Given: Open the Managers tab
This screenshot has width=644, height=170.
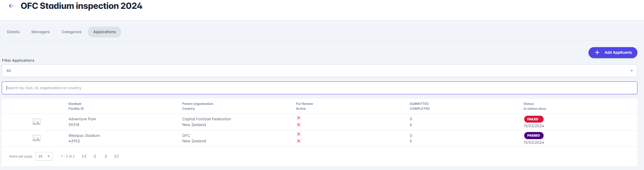Looking at the screenshot, I should pos(41,32).
